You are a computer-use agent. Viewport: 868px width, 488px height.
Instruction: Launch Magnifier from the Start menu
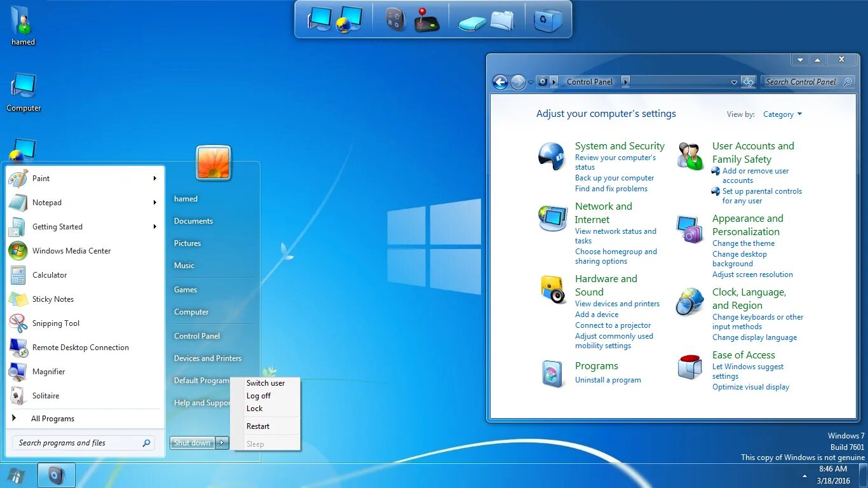48,372
